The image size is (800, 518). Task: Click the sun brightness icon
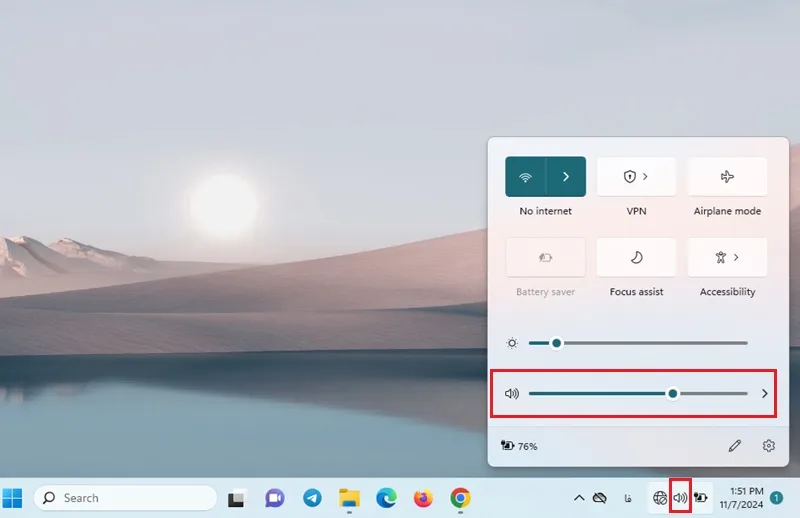coord(512,343)
